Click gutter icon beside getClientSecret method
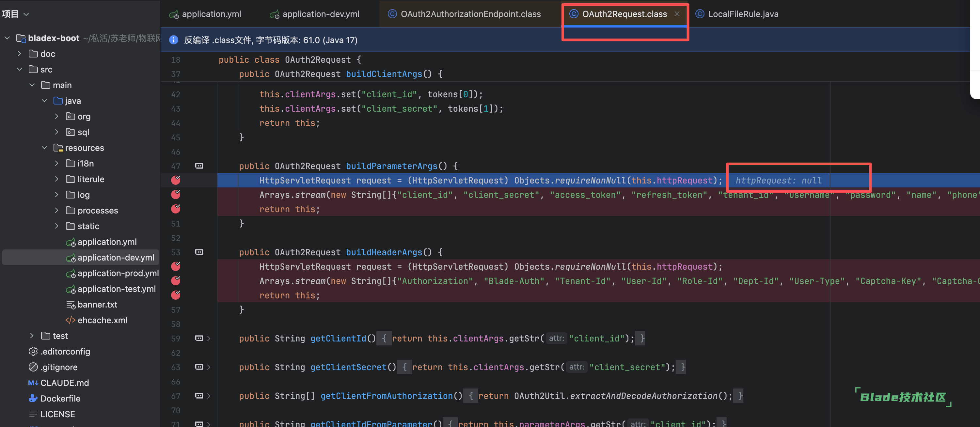 [x=199, y=367]
